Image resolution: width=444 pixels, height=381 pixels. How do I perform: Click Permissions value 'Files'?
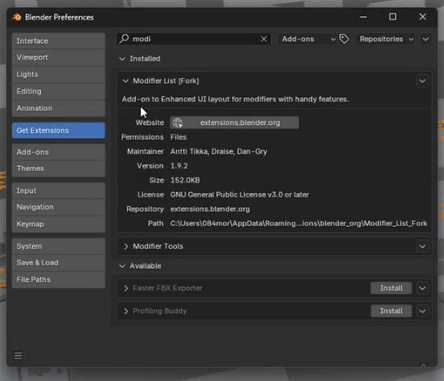(x=178, y=137)
